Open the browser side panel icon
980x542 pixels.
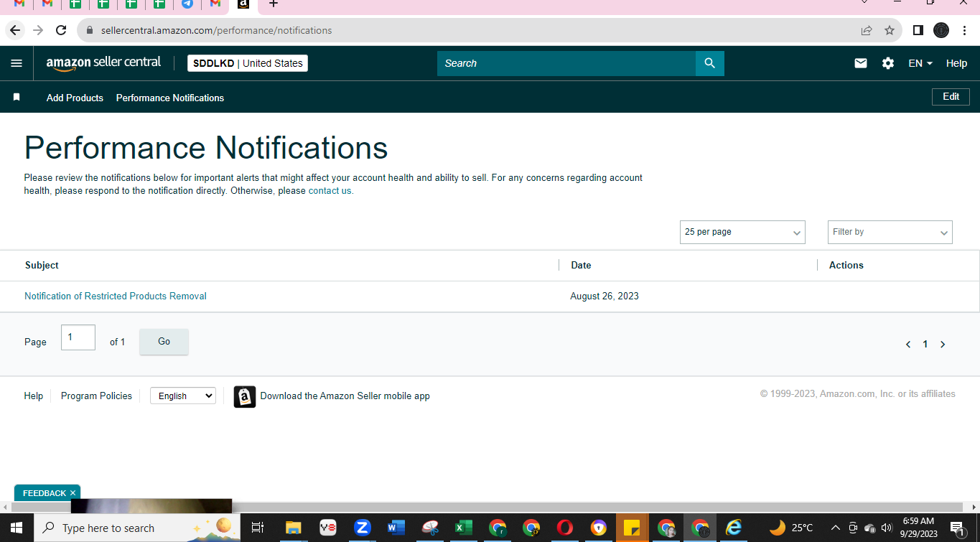[918, 30]
